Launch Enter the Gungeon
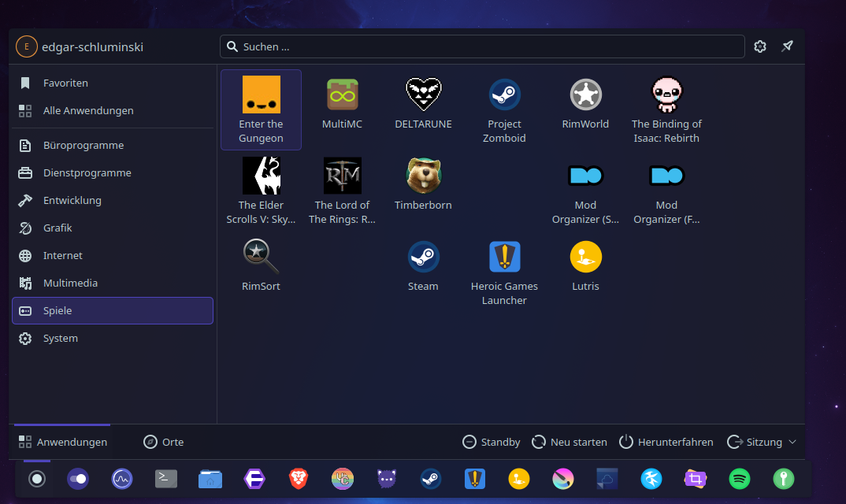The height and width of the screenshot is (504, 846). point(262,109)
